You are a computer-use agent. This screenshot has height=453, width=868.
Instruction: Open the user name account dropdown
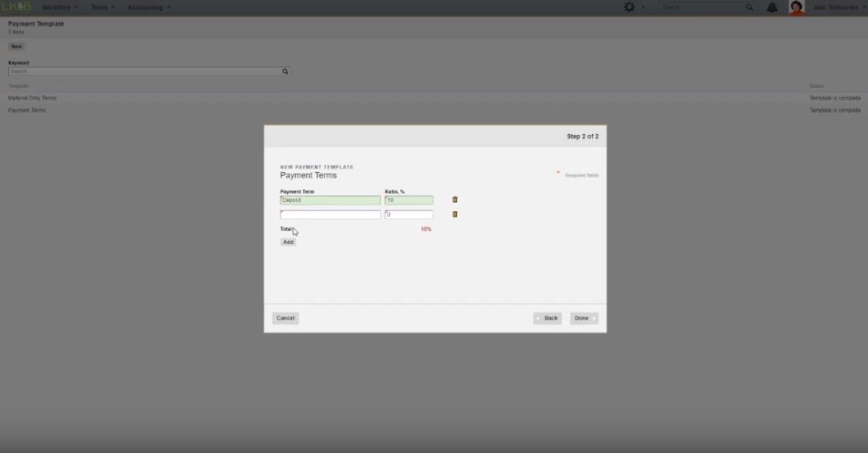tap(836, 7)
